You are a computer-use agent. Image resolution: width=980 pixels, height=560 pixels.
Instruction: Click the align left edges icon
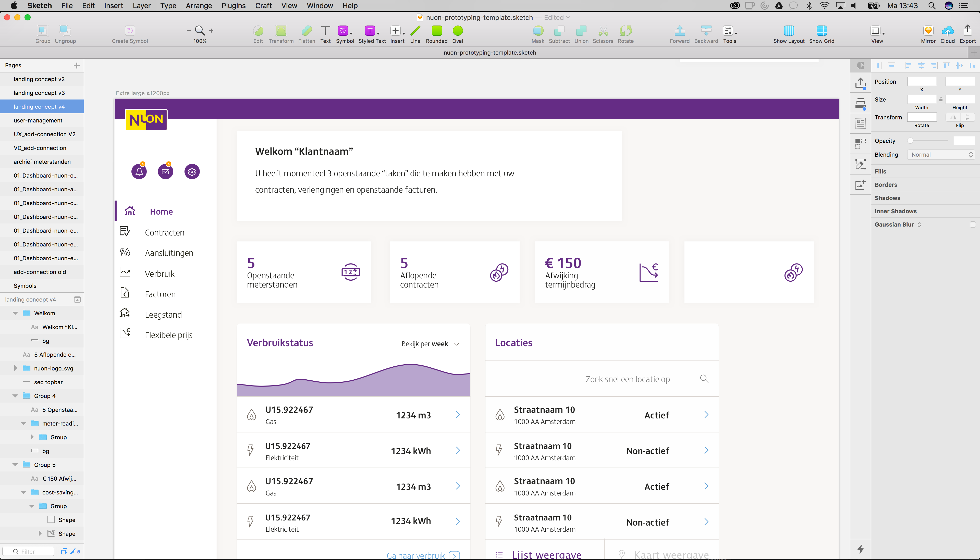[x=908, y=65]
